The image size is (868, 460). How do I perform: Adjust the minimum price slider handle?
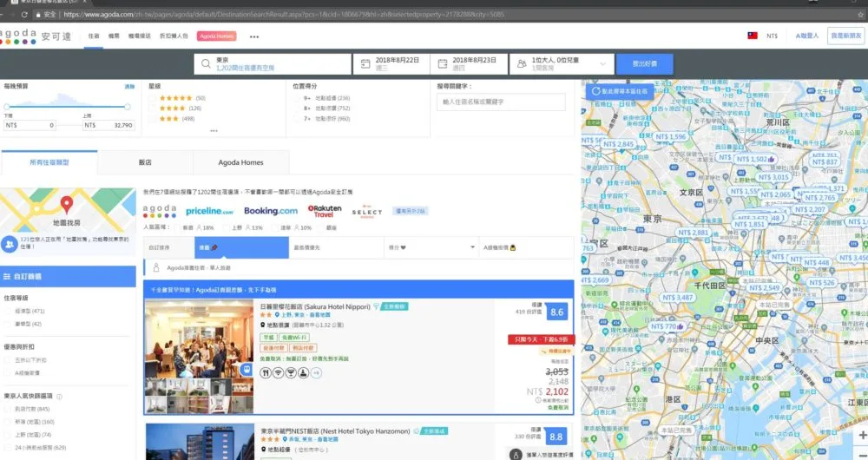7,107
